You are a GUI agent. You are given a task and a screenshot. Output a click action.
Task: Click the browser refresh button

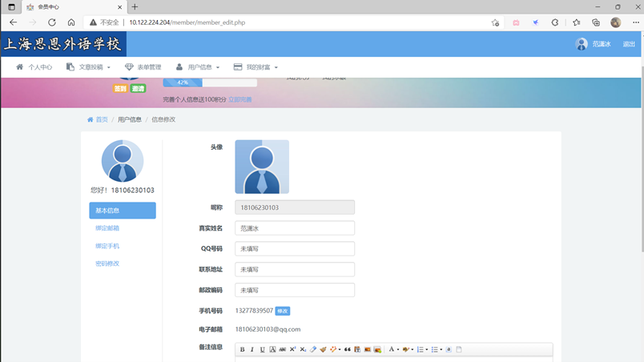pyautogui.click(x=52, y=22)
